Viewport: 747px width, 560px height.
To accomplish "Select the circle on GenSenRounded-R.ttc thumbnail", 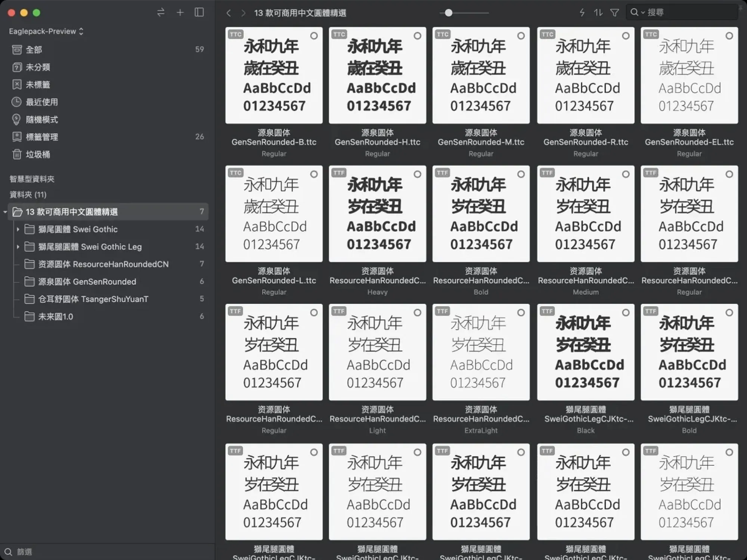I will 626,36.
